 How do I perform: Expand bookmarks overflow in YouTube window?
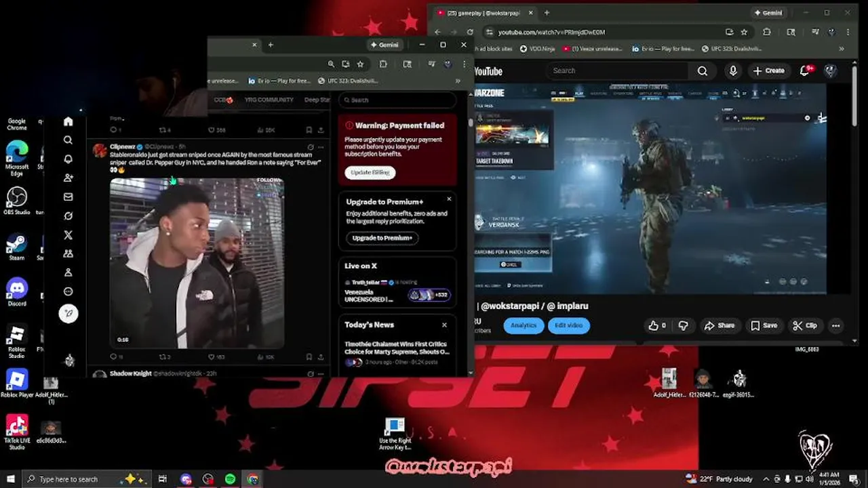[842, 49]
